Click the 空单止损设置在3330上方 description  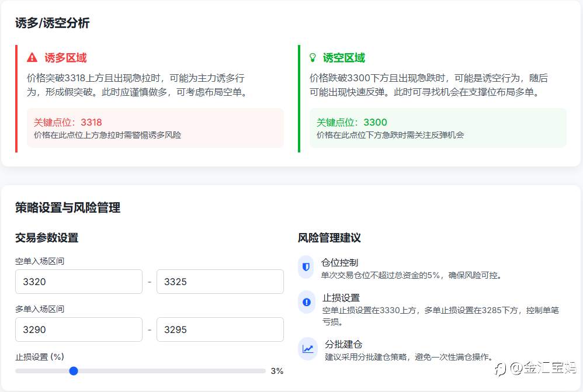(440, 315)
